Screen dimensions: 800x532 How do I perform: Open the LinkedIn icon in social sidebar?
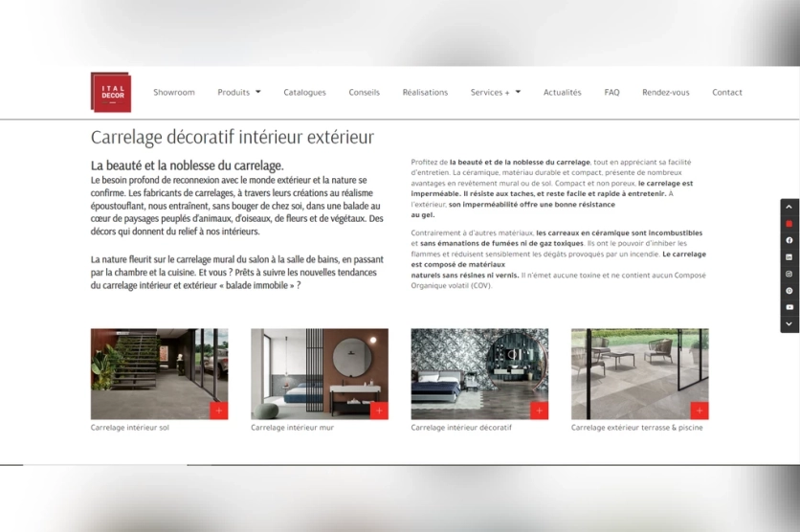pyautogui.click(x=789, y=257)
